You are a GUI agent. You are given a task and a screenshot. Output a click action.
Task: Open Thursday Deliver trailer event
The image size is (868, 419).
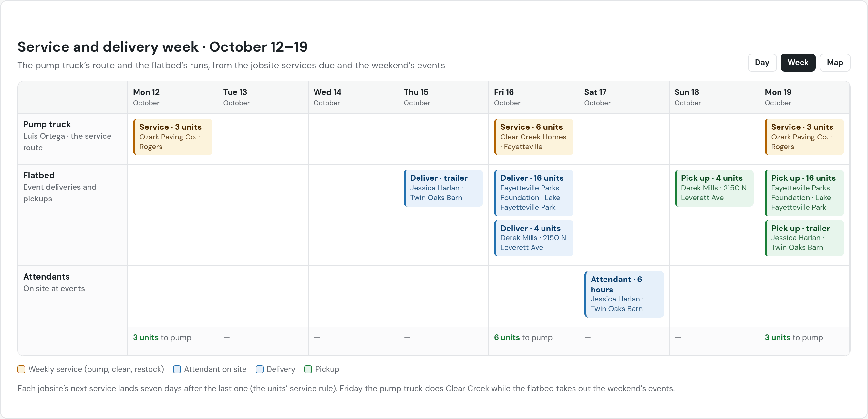pos(443,188)
